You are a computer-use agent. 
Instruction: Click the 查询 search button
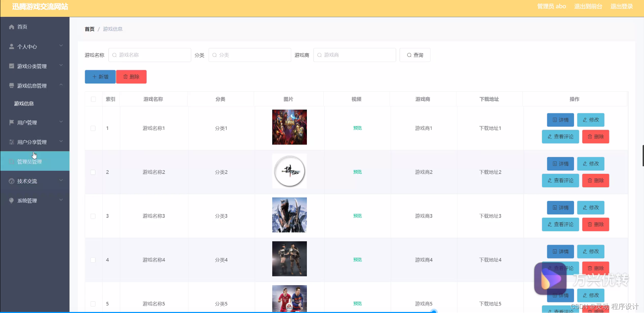415,55
